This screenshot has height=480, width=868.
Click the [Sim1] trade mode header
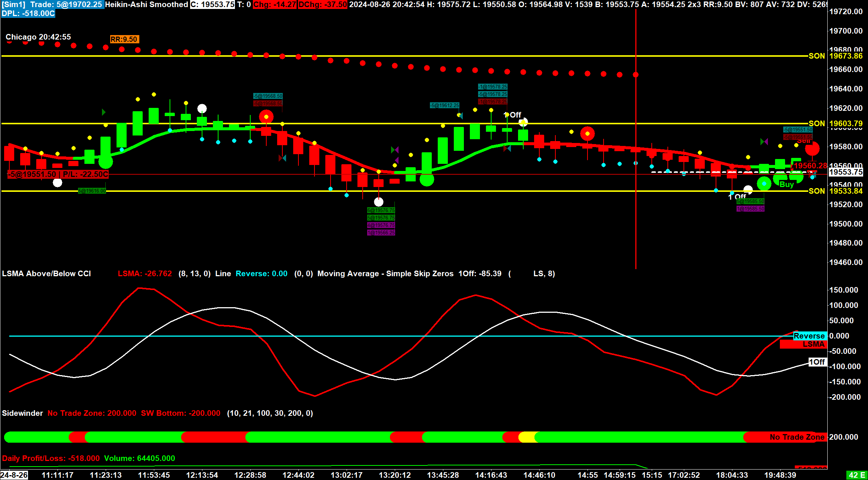pos(13,4)
